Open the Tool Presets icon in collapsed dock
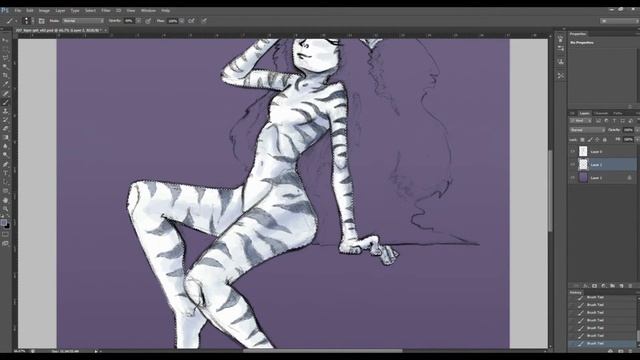The width and height of the screenshot is (640, 360). (x=561, y=76)
